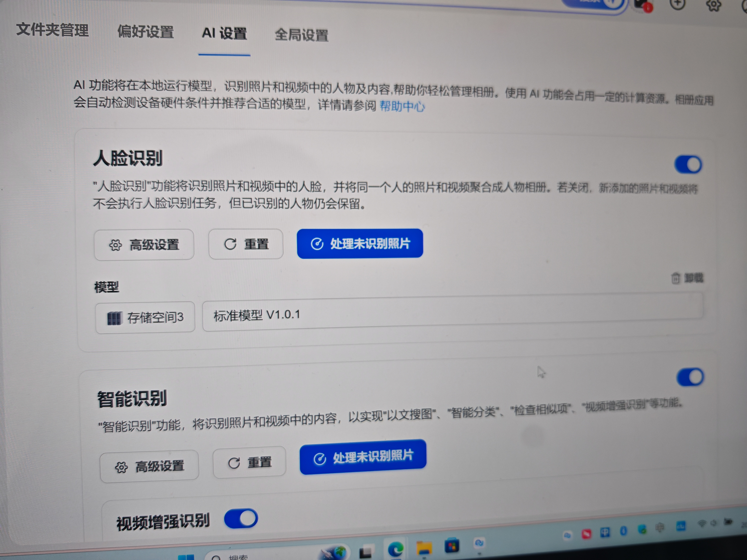Toggle the 视频增强识别 switch
The height and width of the screenshot is (560, 747).
click(241, 518)
